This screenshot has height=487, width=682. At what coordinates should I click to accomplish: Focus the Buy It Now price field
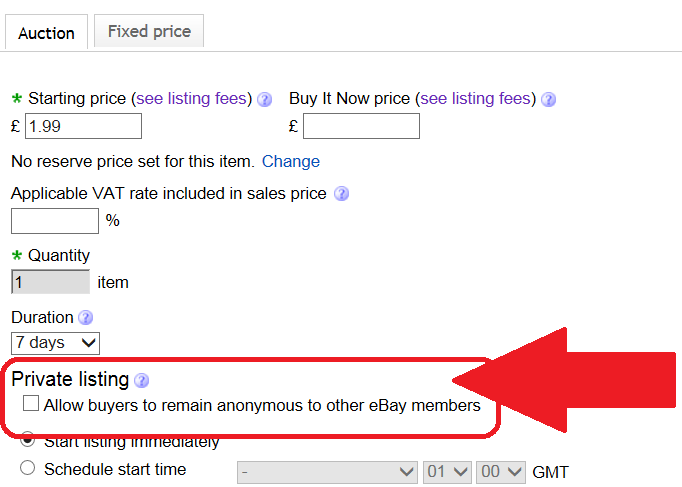tap(361, 126)
